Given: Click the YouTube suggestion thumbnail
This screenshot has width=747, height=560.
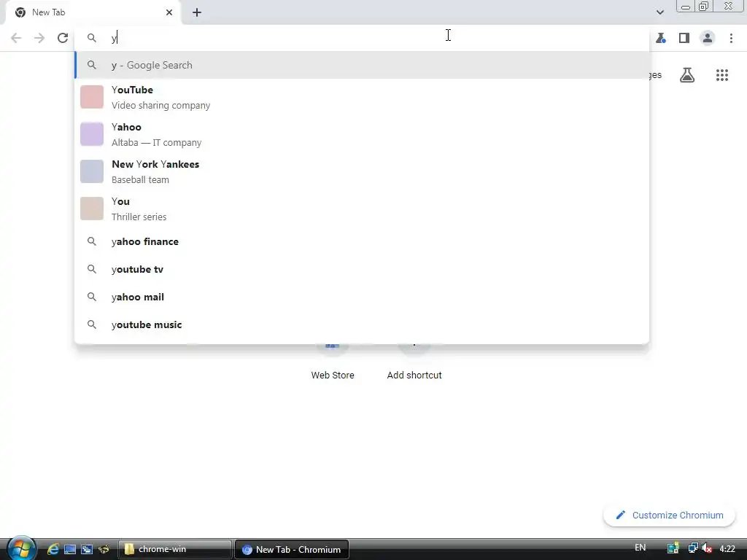Looking at the screenshot, I should (x=91, y=97).
